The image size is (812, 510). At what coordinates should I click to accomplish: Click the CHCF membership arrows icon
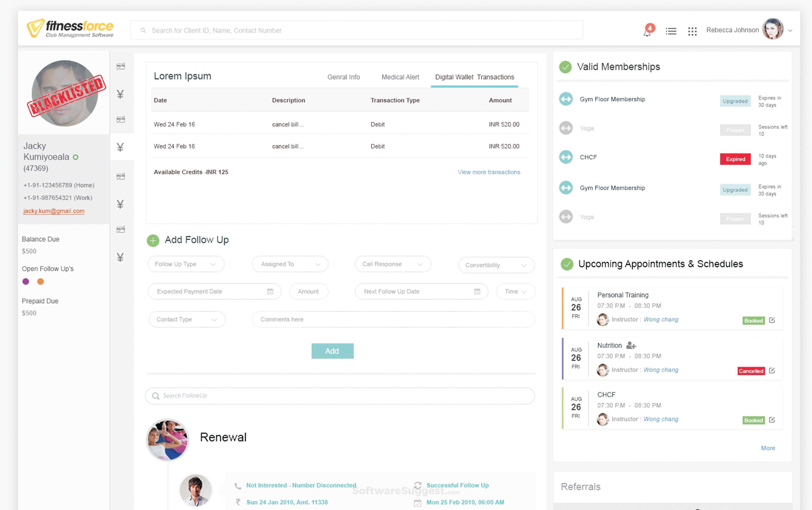click(566, 157)
